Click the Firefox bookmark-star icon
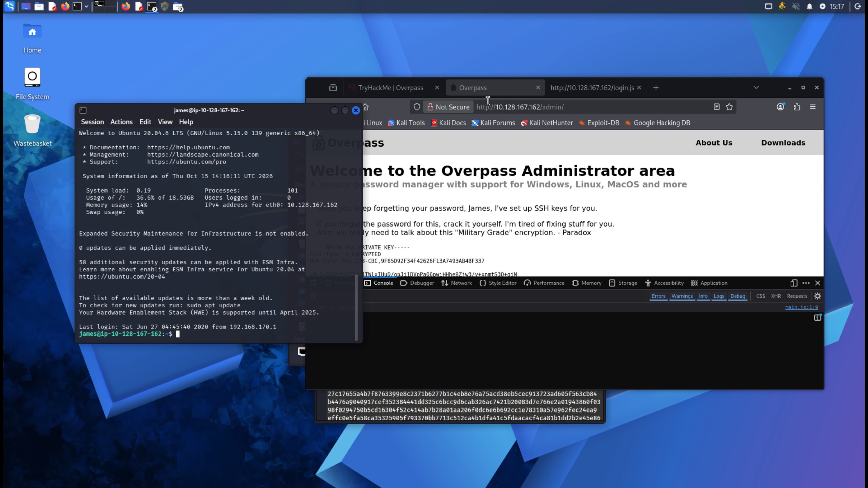Image resolution: width=868 pixels, height=488 pixels. coord(729,107)
